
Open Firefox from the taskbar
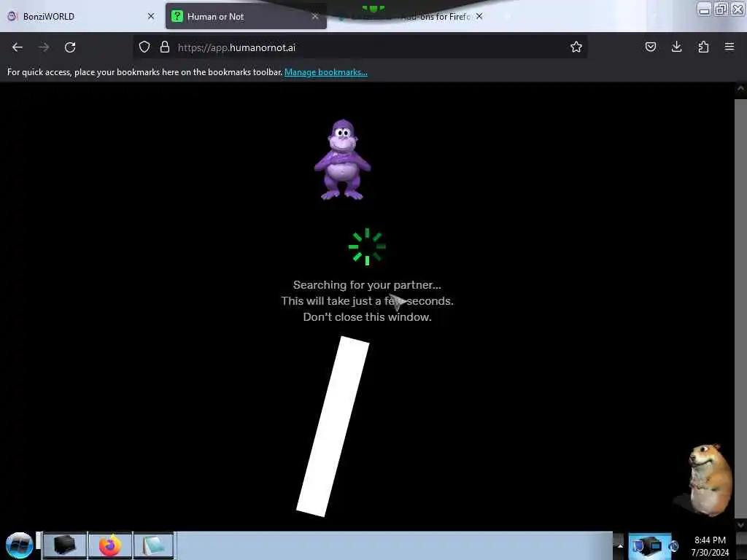pyautogui.click(x=110, y=545)
